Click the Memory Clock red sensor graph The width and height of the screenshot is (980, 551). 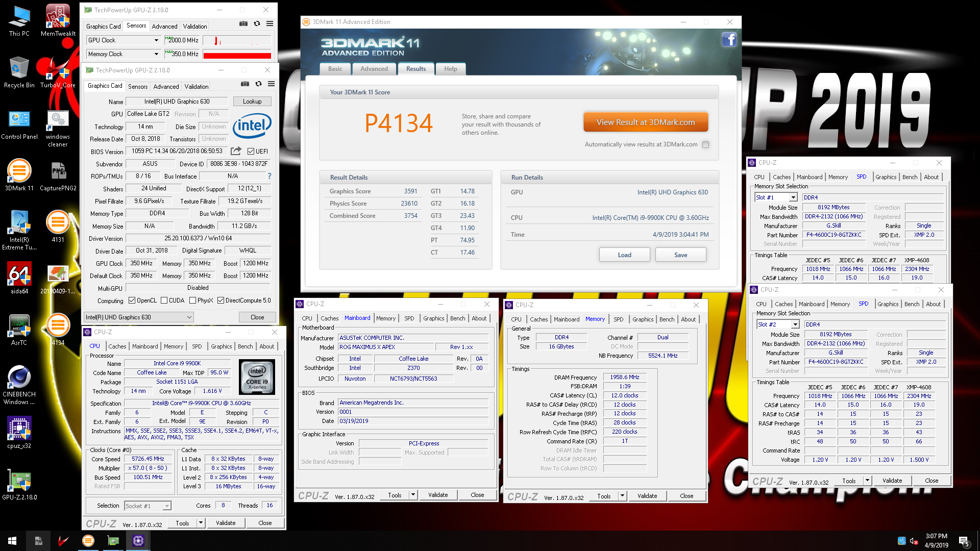(237, 54)
